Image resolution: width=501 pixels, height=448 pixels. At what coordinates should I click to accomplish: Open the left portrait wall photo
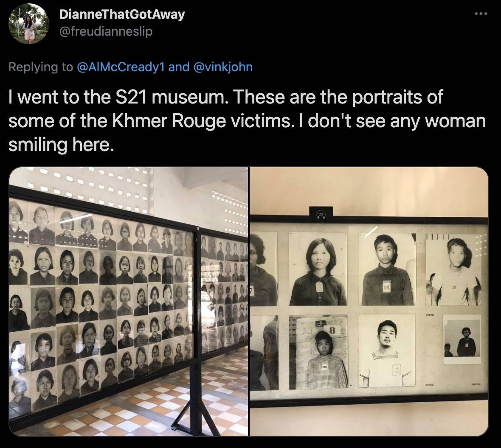pos(129,302)
